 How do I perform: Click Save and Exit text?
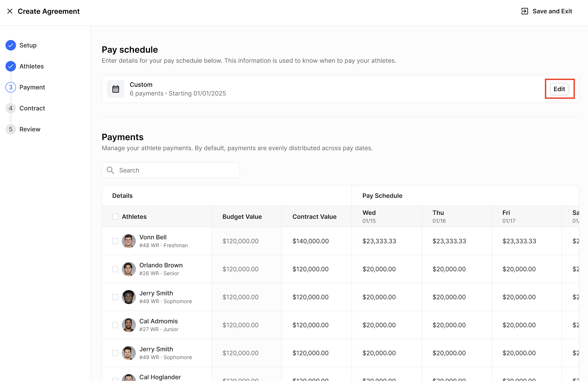coord(552,11)
